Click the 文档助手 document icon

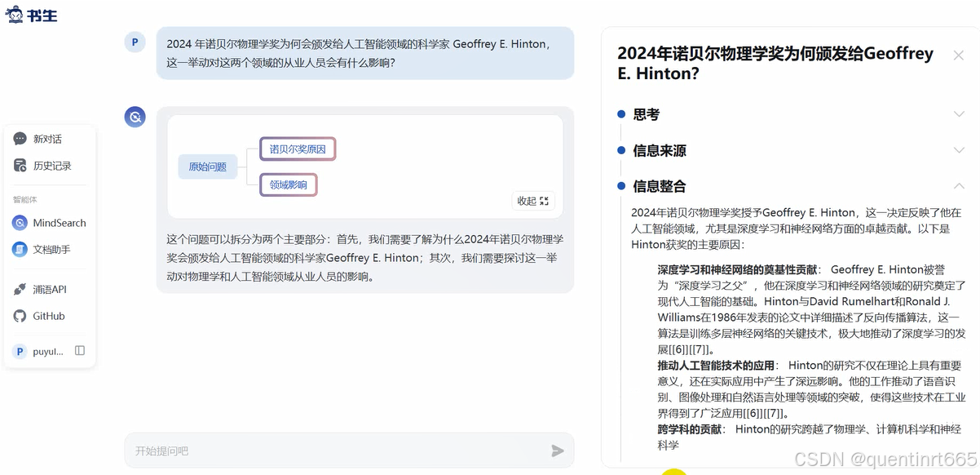tap(20, 250)
